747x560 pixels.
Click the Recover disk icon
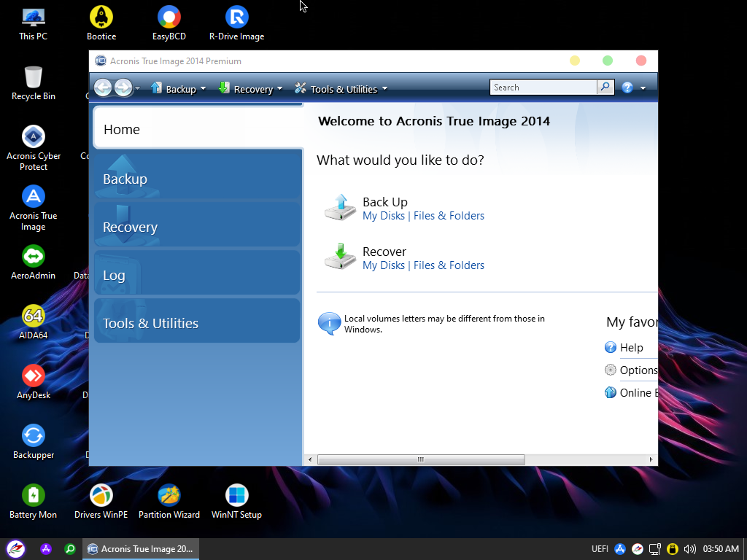(x=340, y=257)
